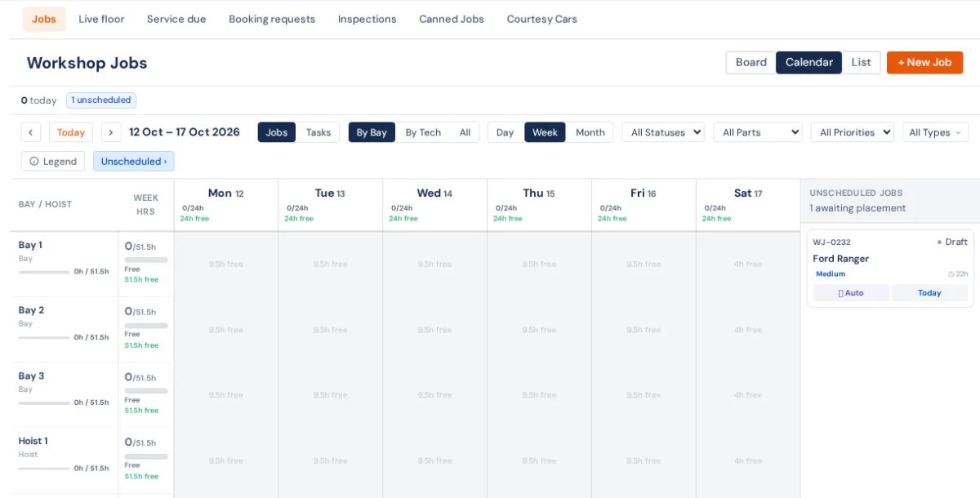980x498 pixels.
Task: Open the All Types dropdown
Action: tap(935, 132)
